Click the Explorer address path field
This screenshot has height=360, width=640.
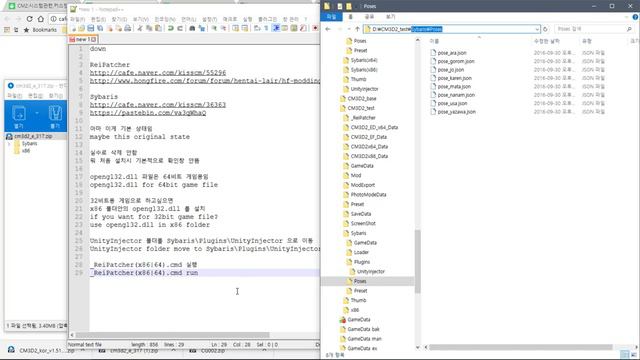click(x=451, y=29)
